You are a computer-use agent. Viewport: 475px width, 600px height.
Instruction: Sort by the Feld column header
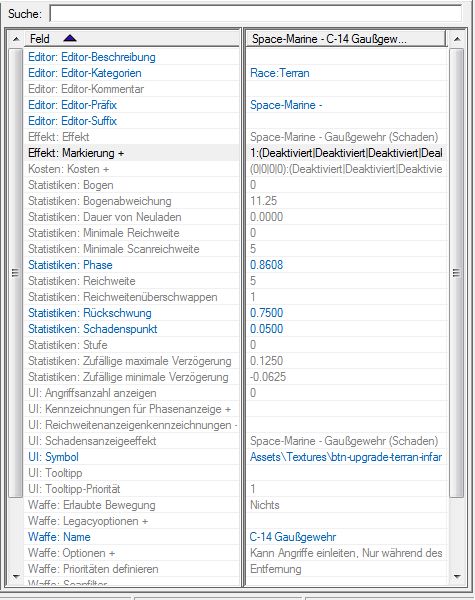tap(132, 39)
